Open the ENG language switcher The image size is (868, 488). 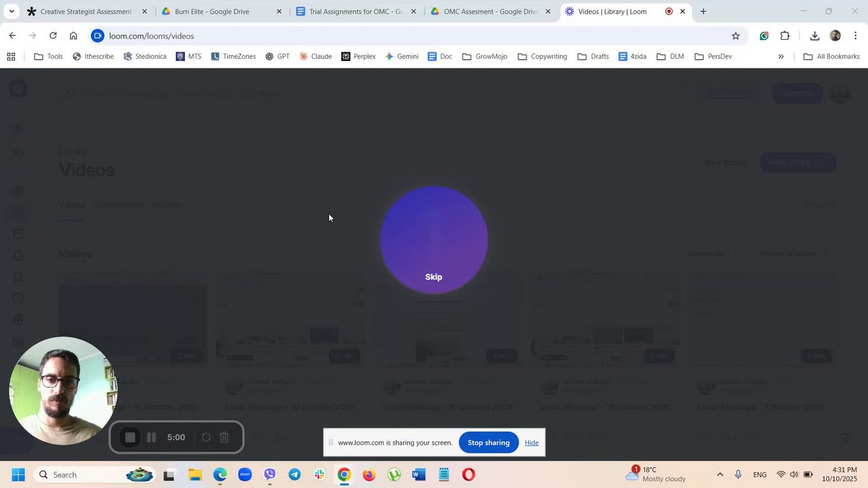[759, 474]
